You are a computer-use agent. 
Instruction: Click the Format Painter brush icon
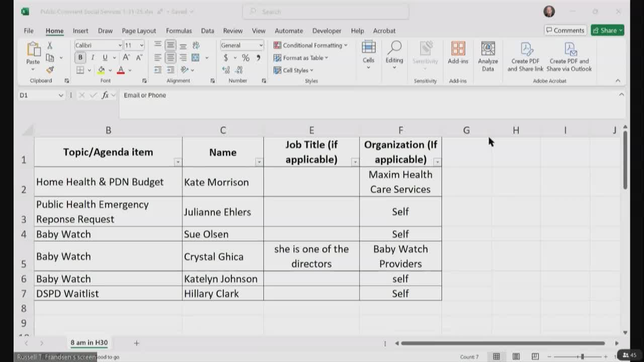click(x=50, y=70)
